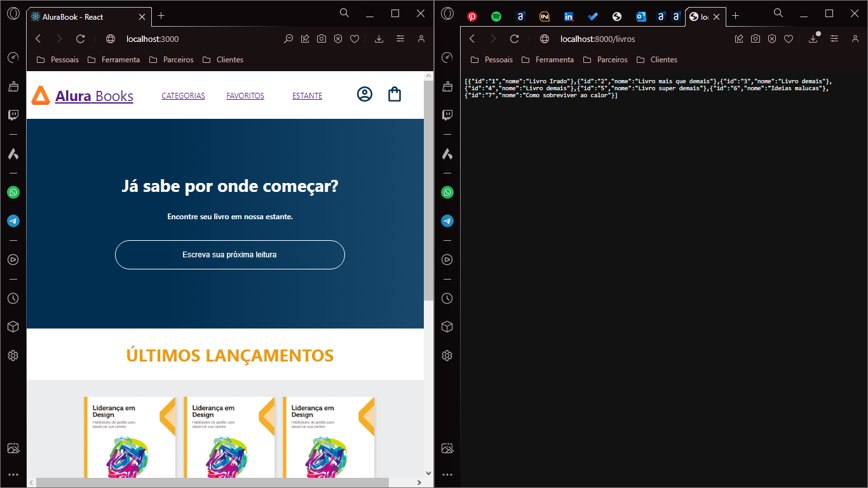
Task: Open Telegram in the localhost:8000 window sidebar
Action: click(x=447, y=221)
